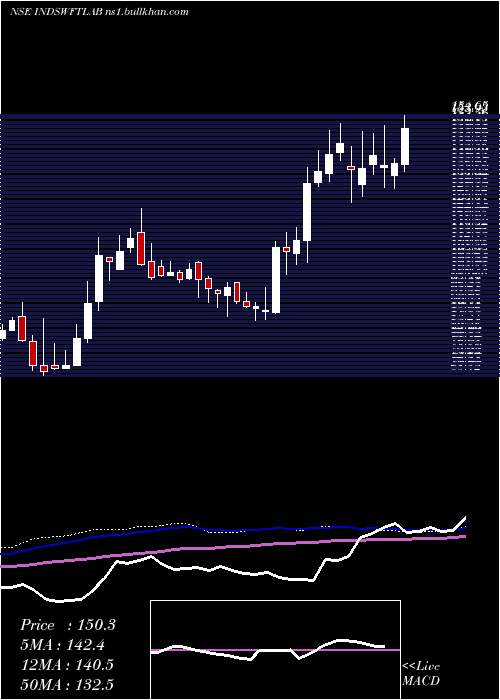Click the top price label near 154

[x=469, y=106]
